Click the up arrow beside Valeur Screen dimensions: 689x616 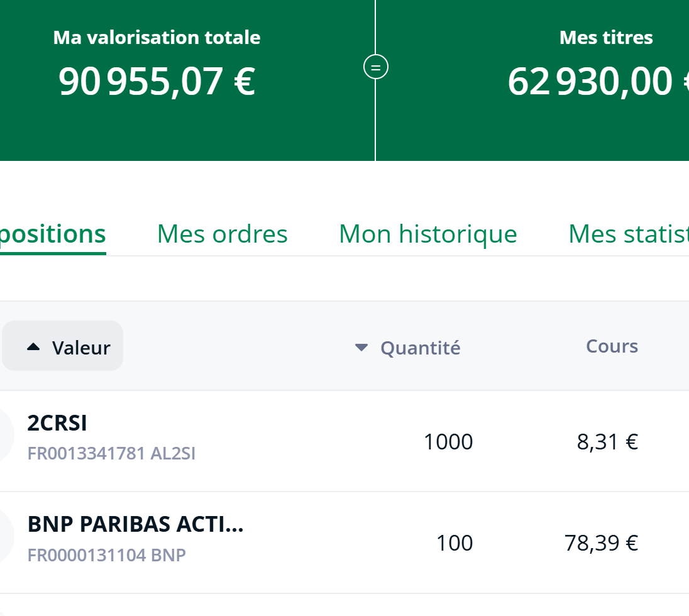point(34,346)
